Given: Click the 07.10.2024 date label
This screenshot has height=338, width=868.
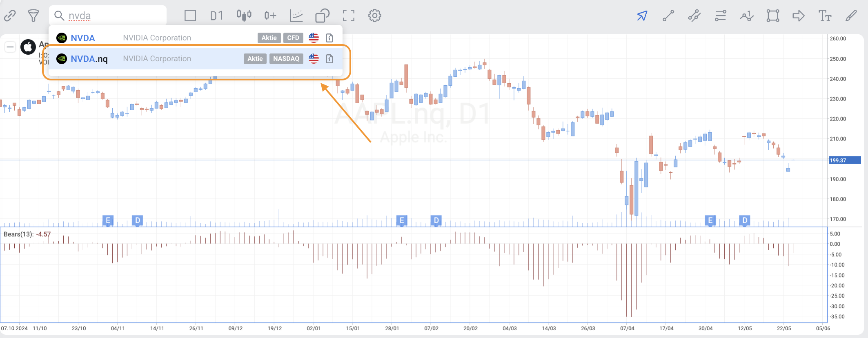Looking at the screenshot, I should point(14,328).
